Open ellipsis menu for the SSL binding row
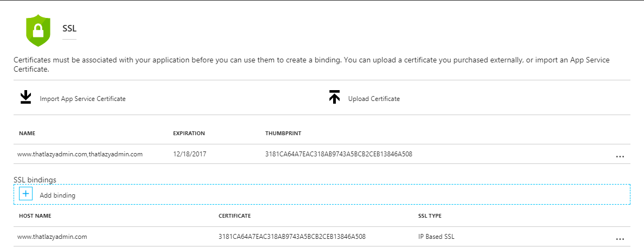This screenshot has width=644, height=247. tap(620, 239)
